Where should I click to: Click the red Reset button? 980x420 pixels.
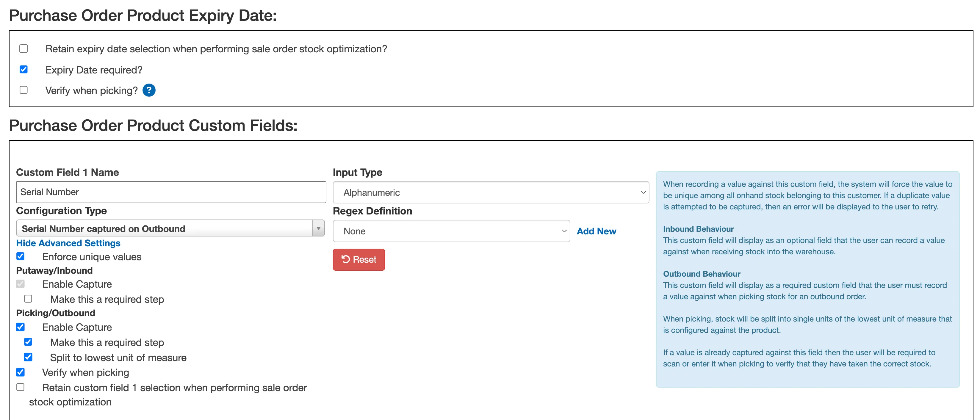click(x=359, y=259)
